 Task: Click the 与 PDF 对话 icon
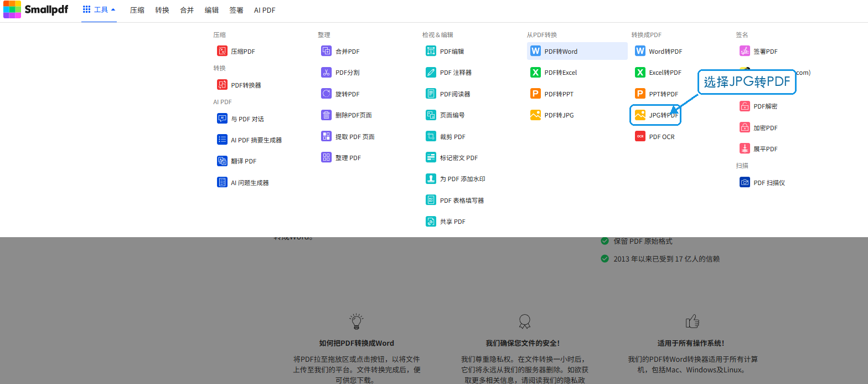coord(222,119)
